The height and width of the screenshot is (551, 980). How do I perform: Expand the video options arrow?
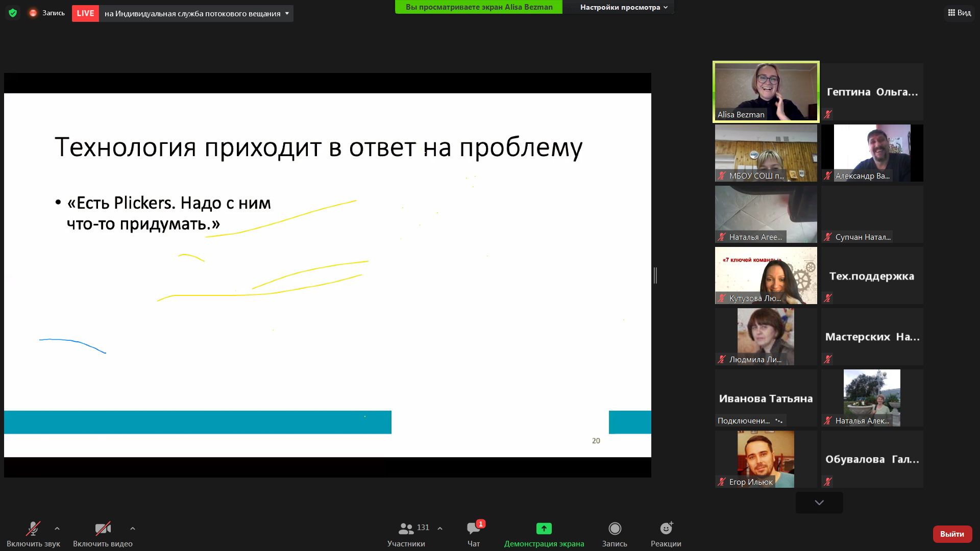(x=133, y=529)
